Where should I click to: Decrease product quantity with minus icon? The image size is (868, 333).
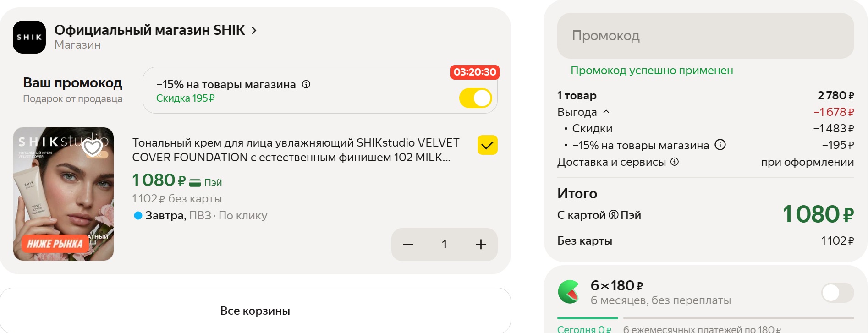click(x=408, y=245)
